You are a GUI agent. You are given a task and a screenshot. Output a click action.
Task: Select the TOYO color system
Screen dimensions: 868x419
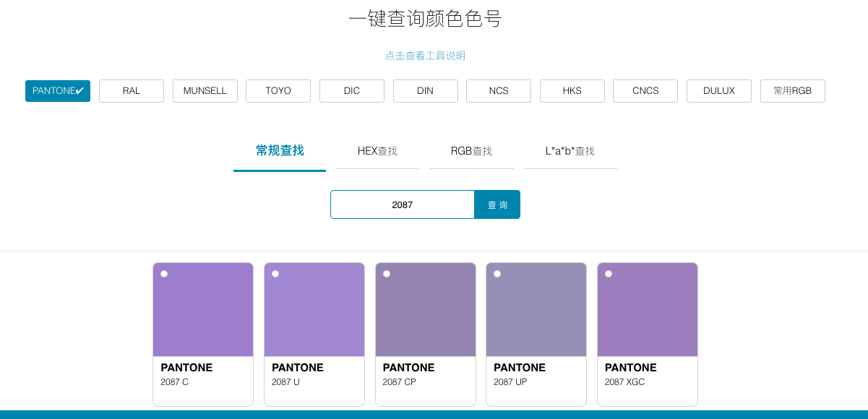(x=278, y=90)
